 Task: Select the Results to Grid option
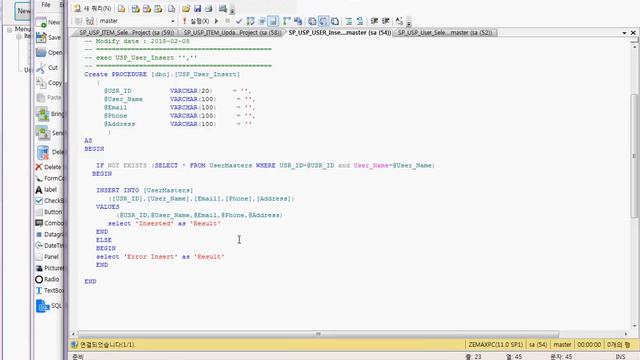point(324,21)
